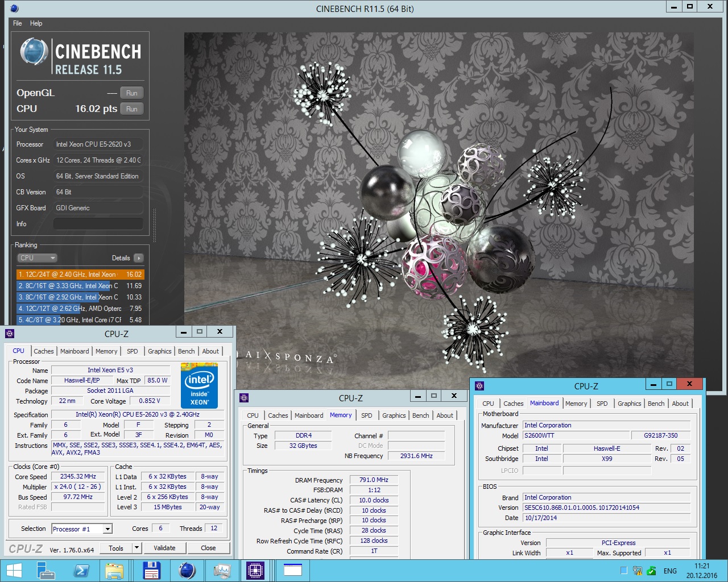Click the 2345.32 MHz Core Speed value
The image size is (728, 582).
[x=78, y=476]
